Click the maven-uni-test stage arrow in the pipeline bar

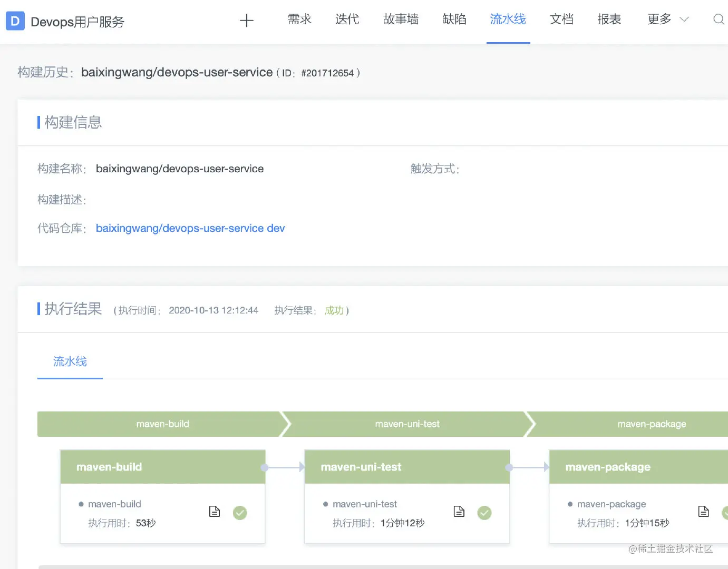point(407,424)
